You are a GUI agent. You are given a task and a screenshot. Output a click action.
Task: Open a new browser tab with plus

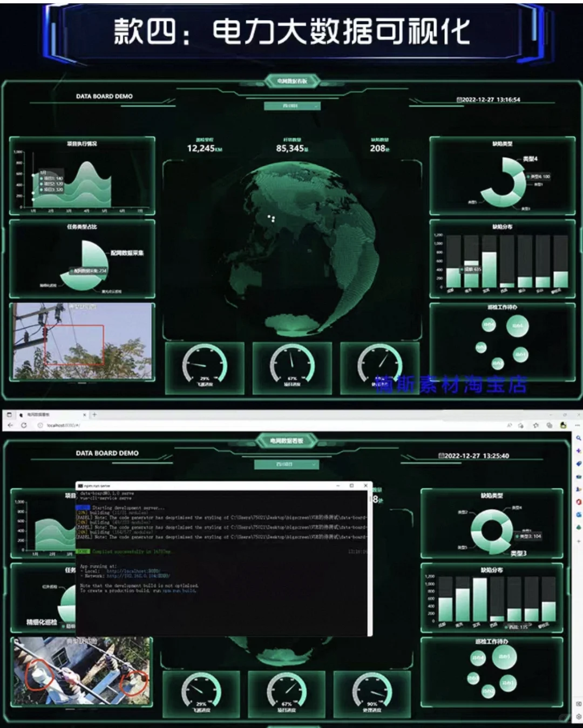coord(94,415)
